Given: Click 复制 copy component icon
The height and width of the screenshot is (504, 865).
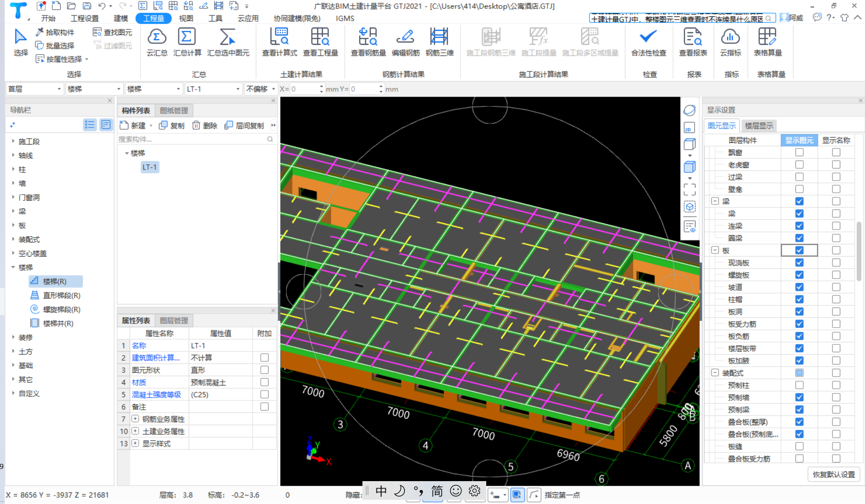Looking at the screenshot, I should [172, 126].
